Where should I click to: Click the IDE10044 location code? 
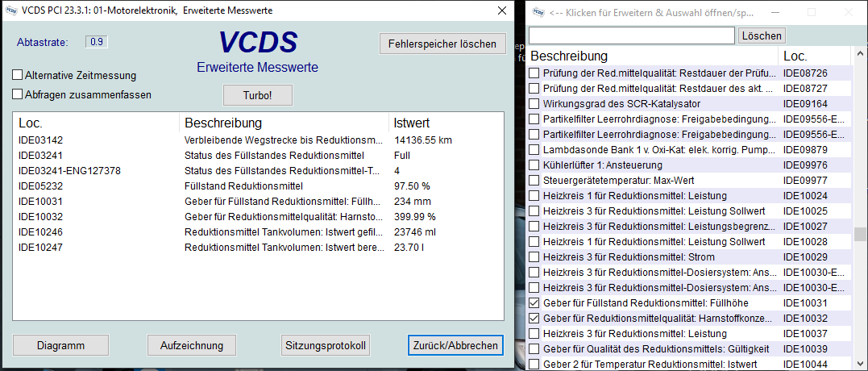click(805, 364)
